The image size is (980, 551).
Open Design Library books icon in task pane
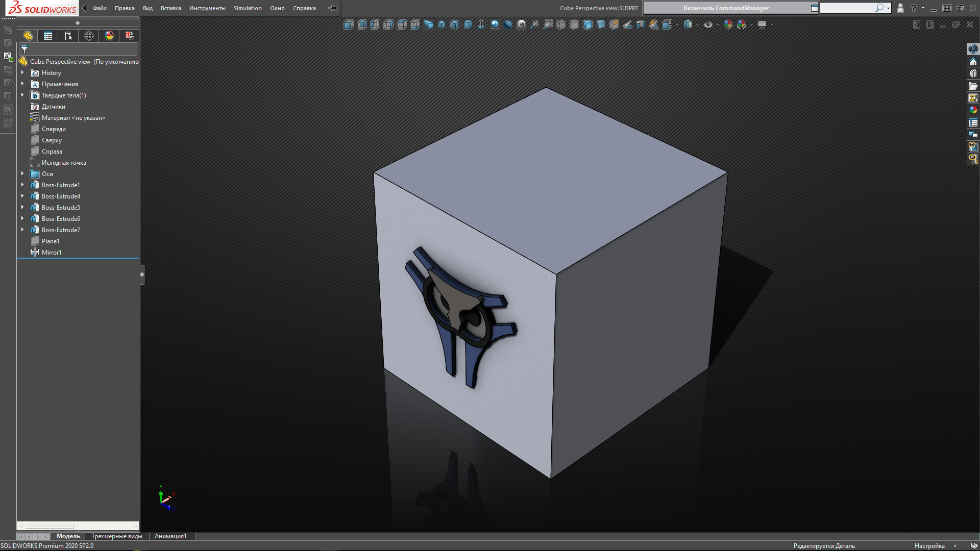coord(973,73)
